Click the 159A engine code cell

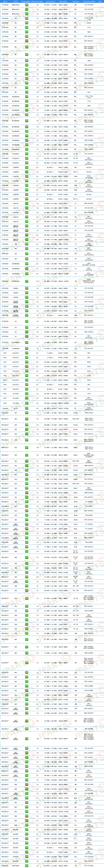point(89,61)
